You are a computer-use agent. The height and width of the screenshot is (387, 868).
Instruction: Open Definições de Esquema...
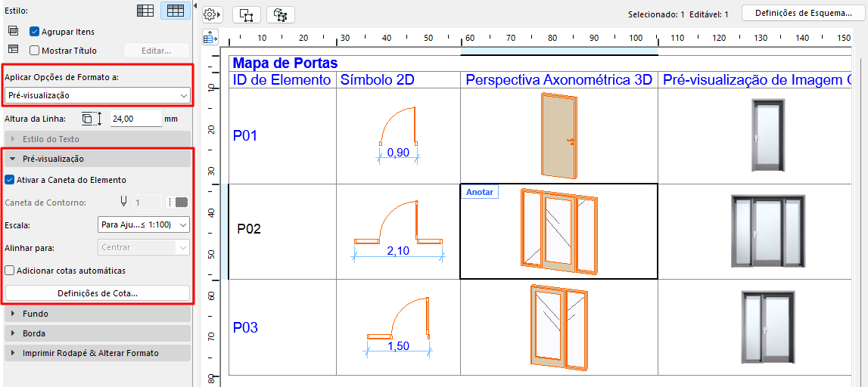pyautogui.click(x=803, y=14)
